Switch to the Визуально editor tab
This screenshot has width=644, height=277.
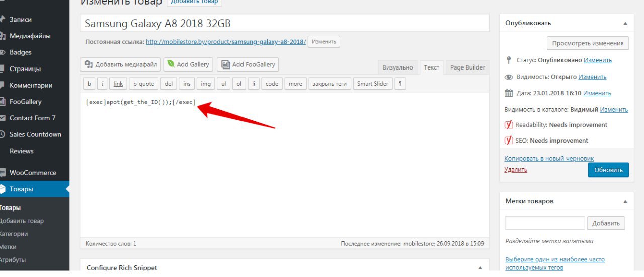[x=397, y=67]
